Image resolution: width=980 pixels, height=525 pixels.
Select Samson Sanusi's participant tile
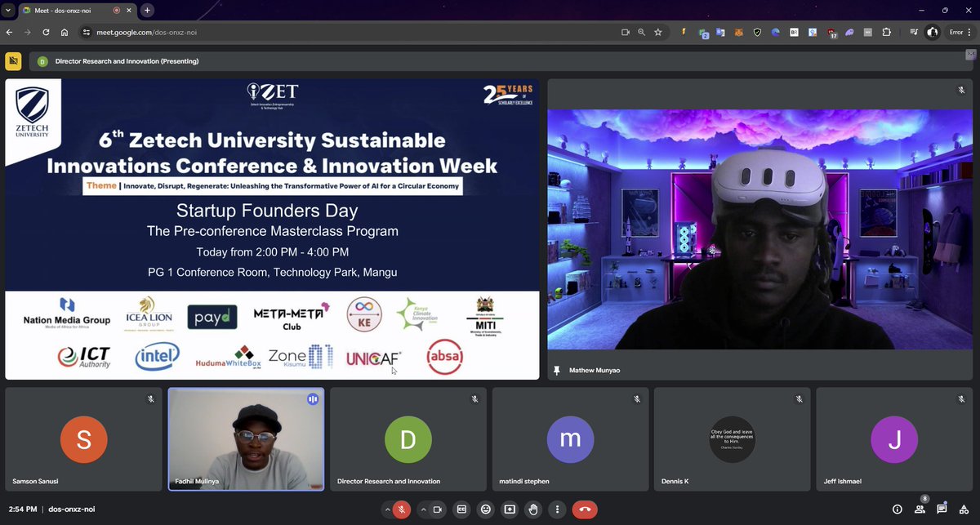[x=83, y=439]
